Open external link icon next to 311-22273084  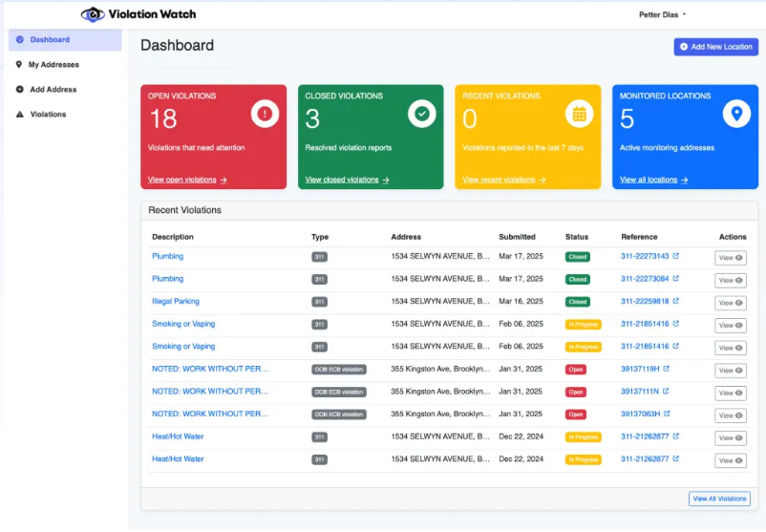tap(675, 279)
